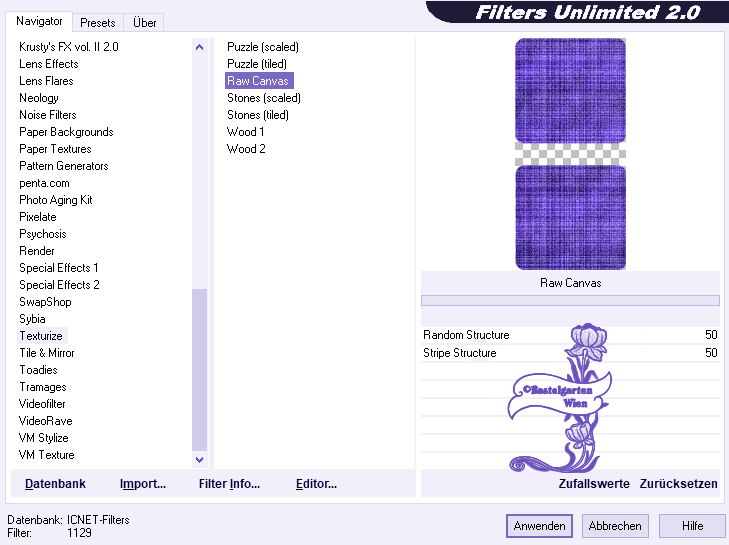Select Sybia category
The image size is (729, 545).
tap(32, 319)
